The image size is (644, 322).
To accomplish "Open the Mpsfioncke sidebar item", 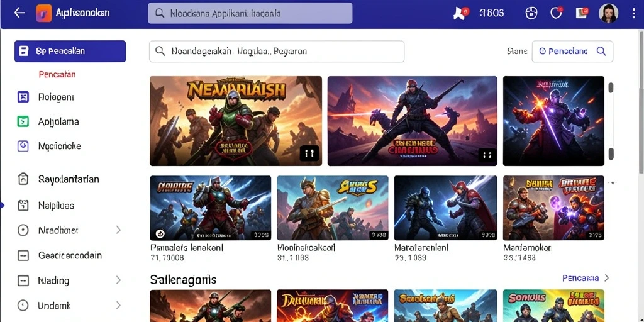I will 59,146.
